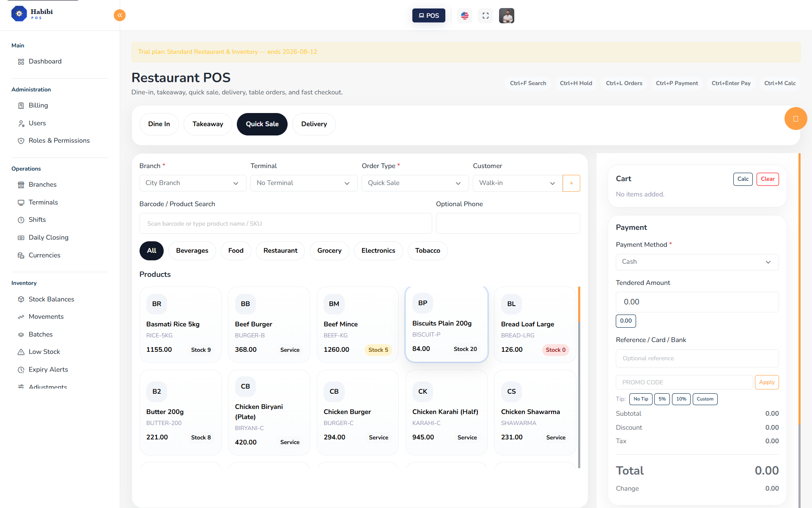Toggle fullscreen mode icon
The width and height of the screenshot is (812, 508).
[486, 16]
